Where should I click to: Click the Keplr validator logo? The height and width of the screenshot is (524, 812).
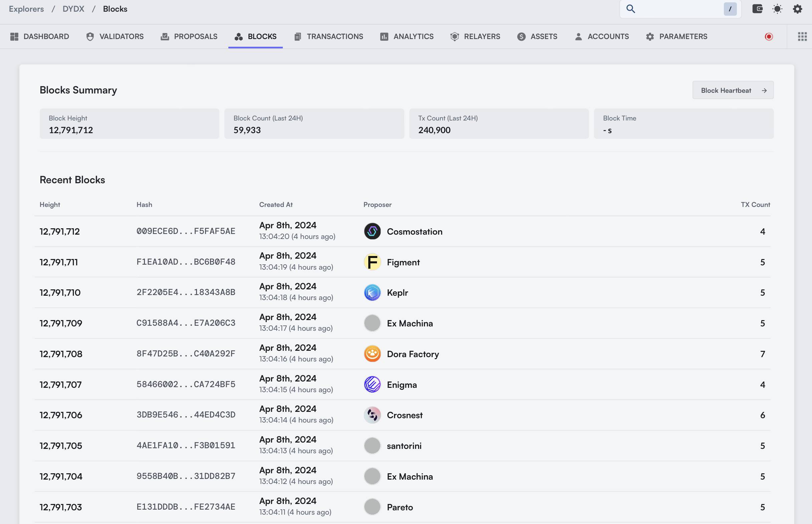[372, 293]
